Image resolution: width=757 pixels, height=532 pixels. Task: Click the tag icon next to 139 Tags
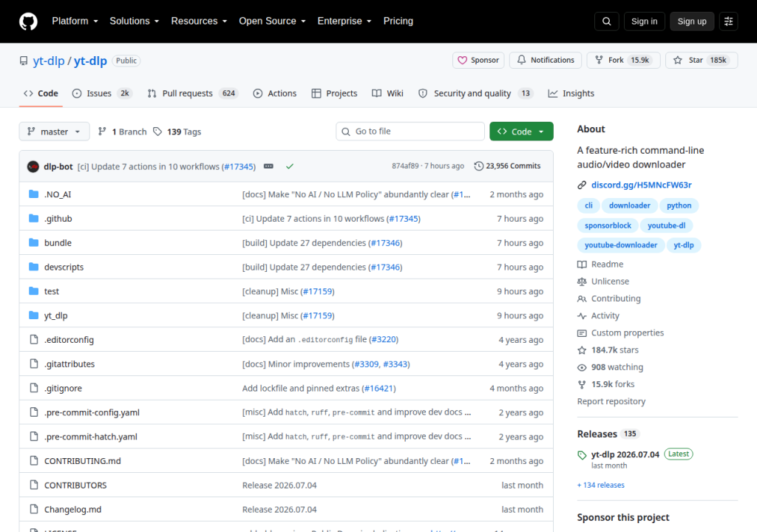[x=157, y=132]
